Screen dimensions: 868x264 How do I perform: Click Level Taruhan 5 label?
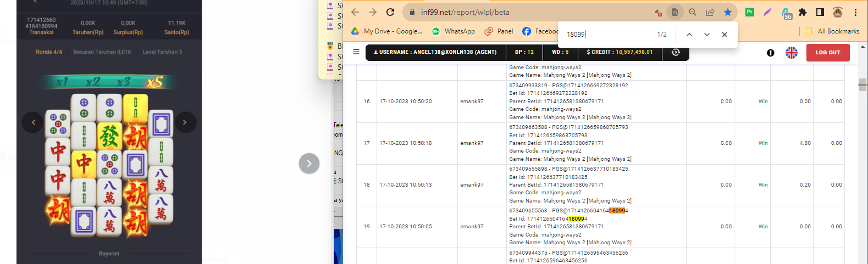(162, 52)
